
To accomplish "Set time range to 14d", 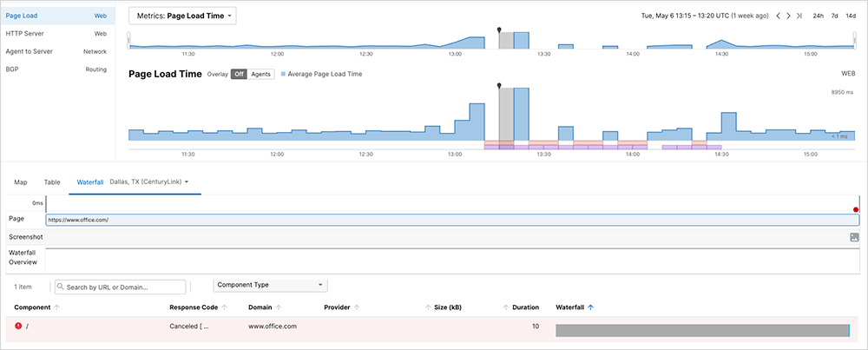I will [849, 16].
